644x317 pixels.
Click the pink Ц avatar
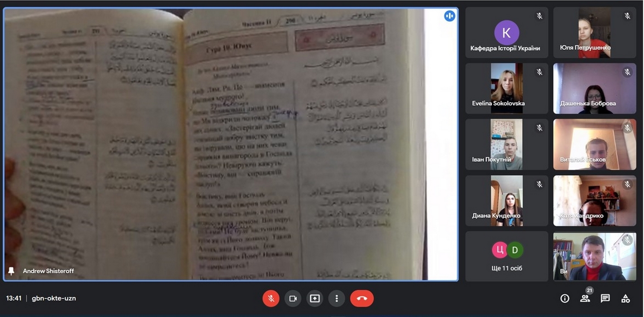click(x=499, y=250)
